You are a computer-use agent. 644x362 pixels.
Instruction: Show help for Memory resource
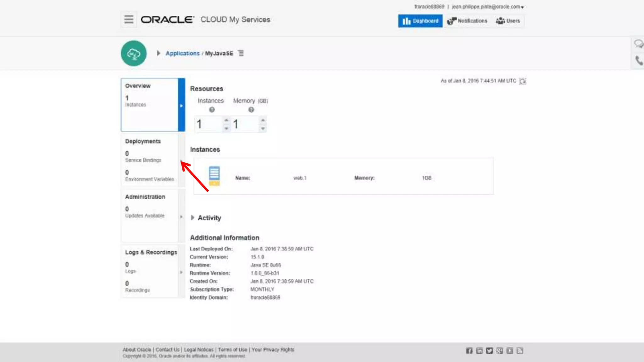[251, 110]
